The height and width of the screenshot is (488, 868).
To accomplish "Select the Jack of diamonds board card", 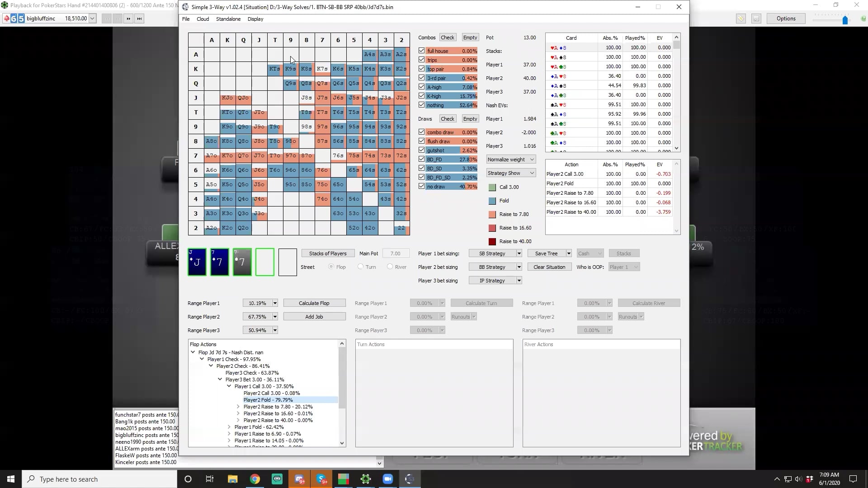I will 197,262.
